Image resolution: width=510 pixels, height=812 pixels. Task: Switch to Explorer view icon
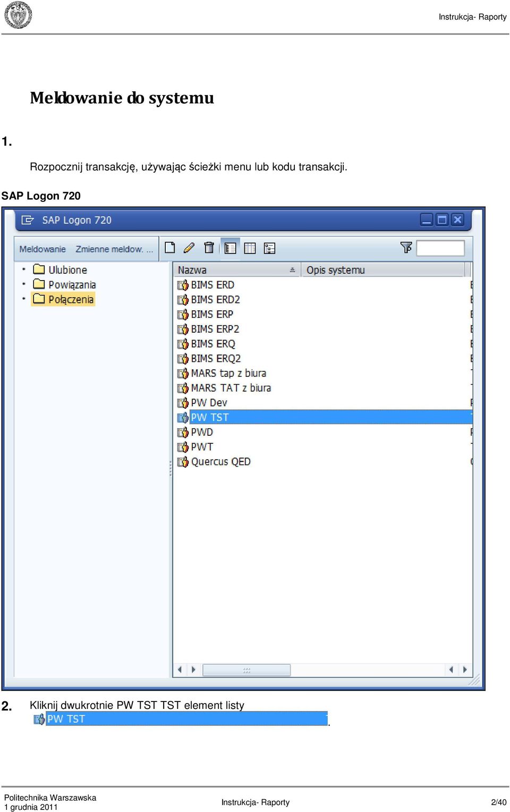pos(230,248)
